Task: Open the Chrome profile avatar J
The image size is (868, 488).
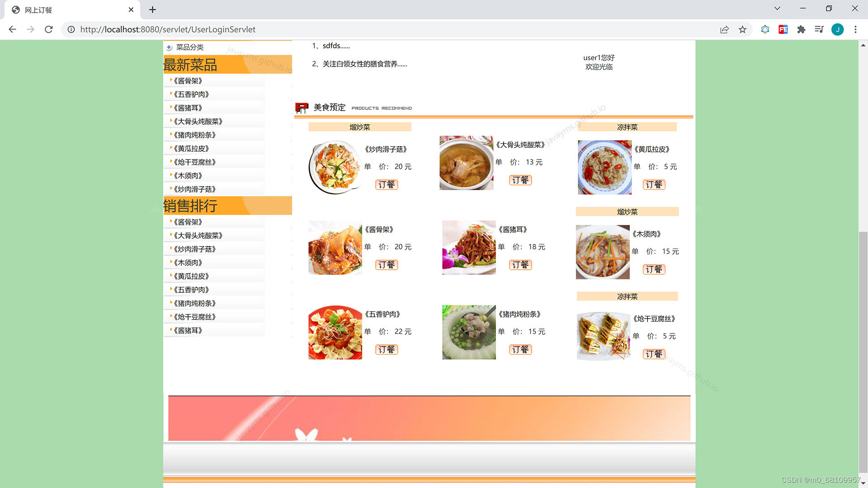Action: (x=837, y=29)
